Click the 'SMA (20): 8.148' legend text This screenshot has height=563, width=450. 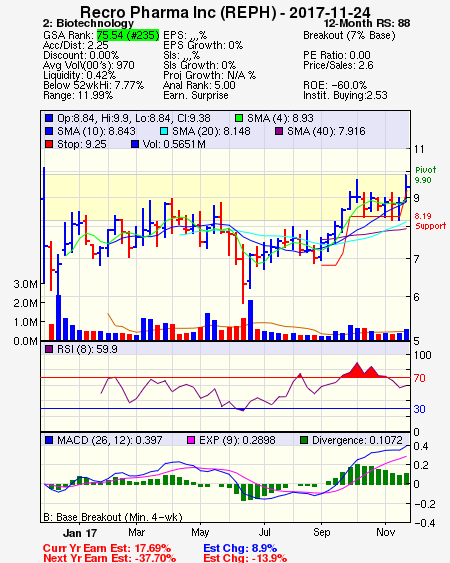pyautogui.click(x=211, y=131)
